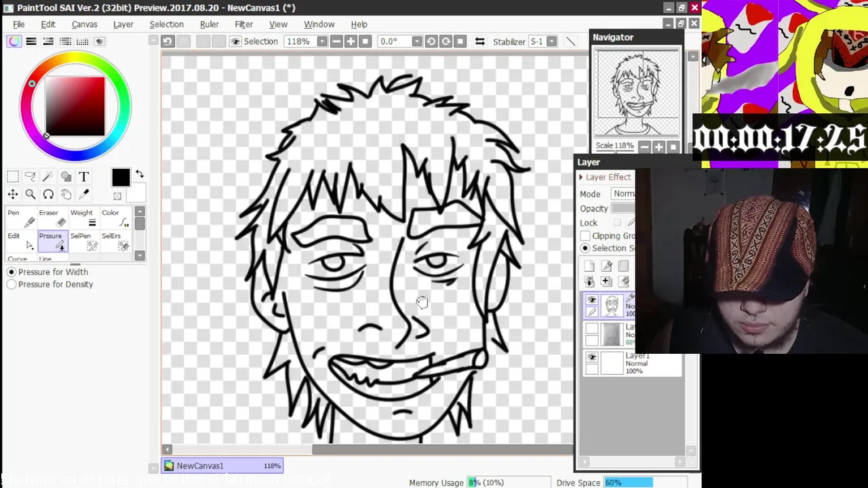Flip the canvas view horizontally
Image resolution: width=868 pixels, height=488 pixels.
[479, 41]
